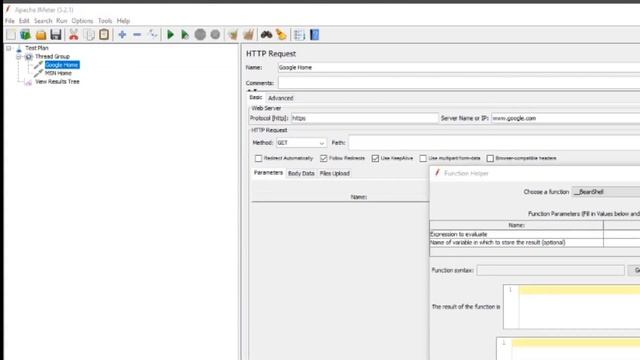Open the Run menu
640x360 pixels.
pos(62,21)
